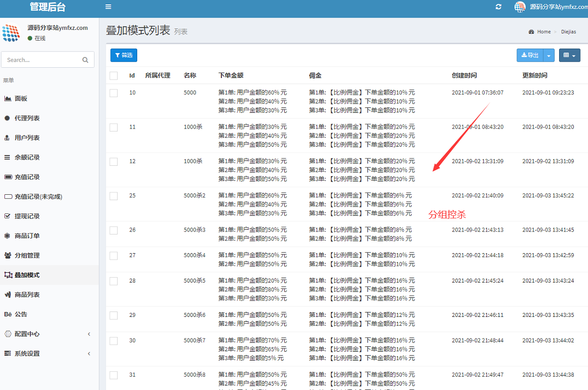Select 提现记录 menu item
The image size is (588, 390).
click(27, 216)
